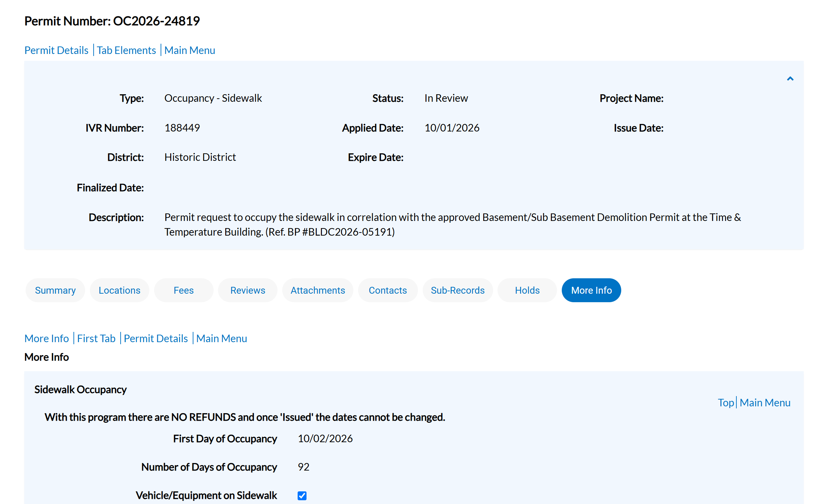Click the NO REFUNDS notice text
Screen dimensions: 816x504
pos(245,417)
